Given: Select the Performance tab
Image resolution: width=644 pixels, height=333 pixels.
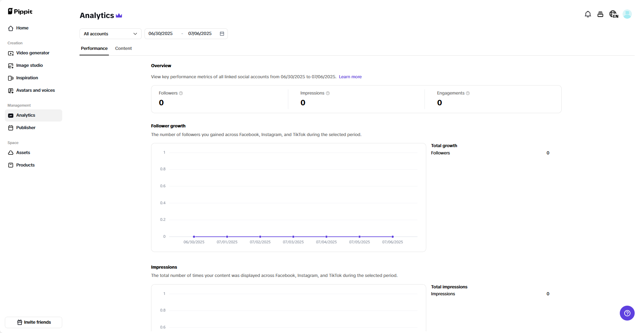Looking at the screenshot, I should [94, 48].
